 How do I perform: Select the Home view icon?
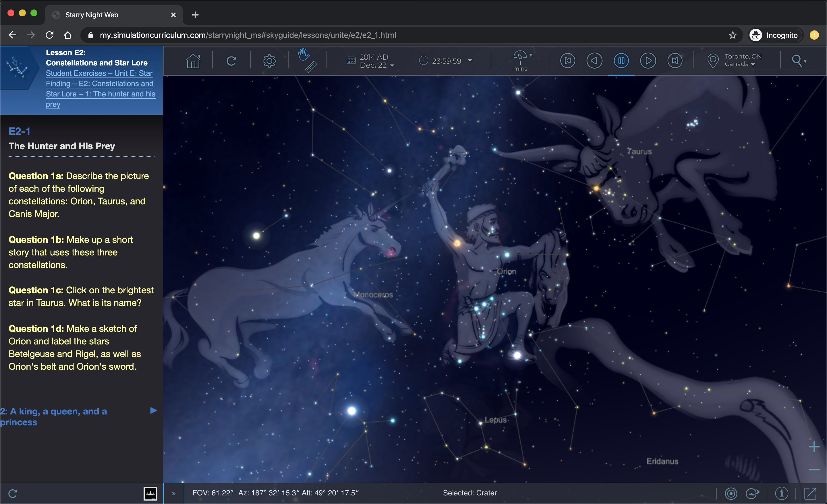[193, 61]
